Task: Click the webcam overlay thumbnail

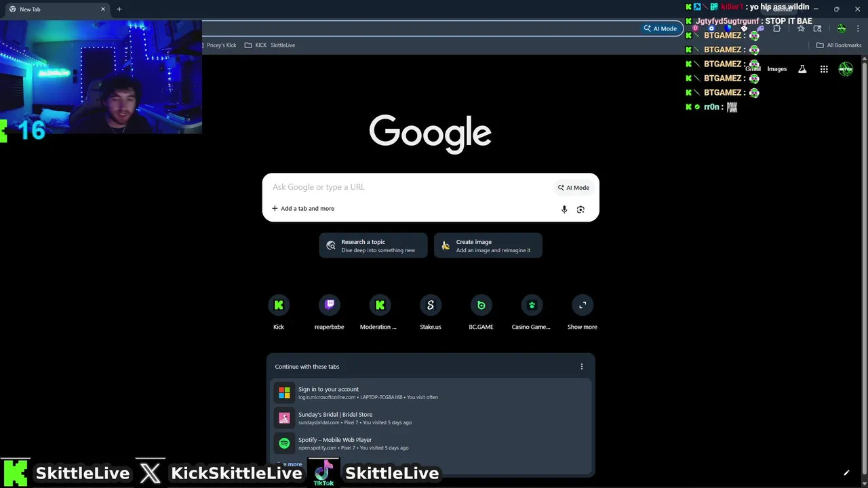Action: (101, 77)
